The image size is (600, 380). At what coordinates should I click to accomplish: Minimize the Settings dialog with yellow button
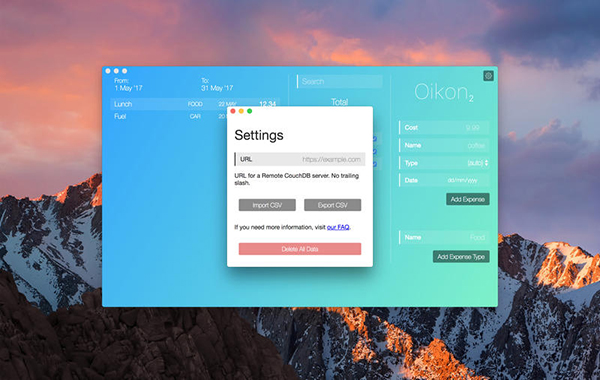pos(241,111)
